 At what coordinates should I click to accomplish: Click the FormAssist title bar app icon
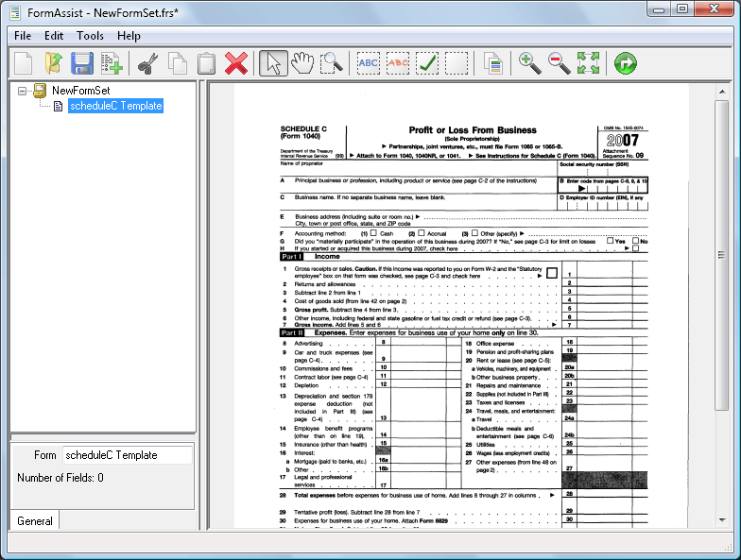point(15,13)
